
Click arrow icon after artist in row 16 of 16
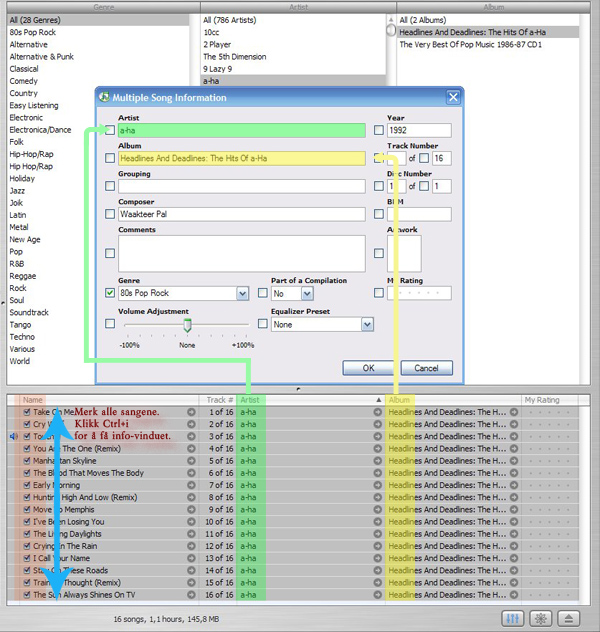[x=378, y=595]
